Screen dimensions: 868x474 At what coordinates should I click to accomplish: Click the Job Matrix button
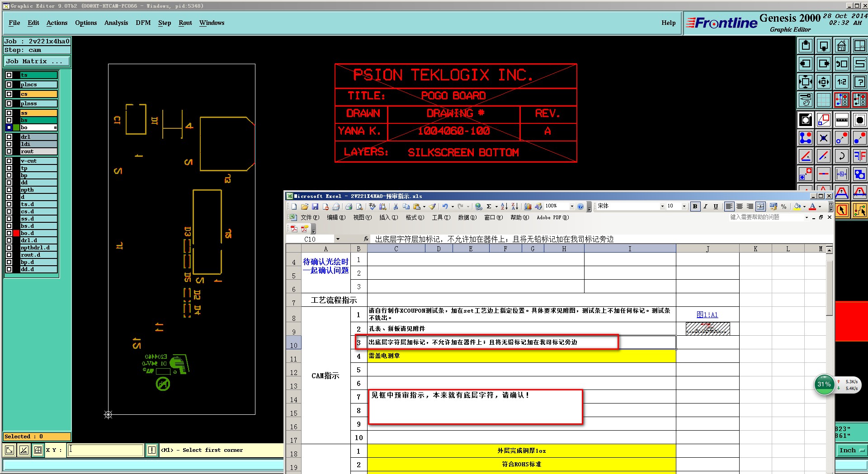click(38, 61)
